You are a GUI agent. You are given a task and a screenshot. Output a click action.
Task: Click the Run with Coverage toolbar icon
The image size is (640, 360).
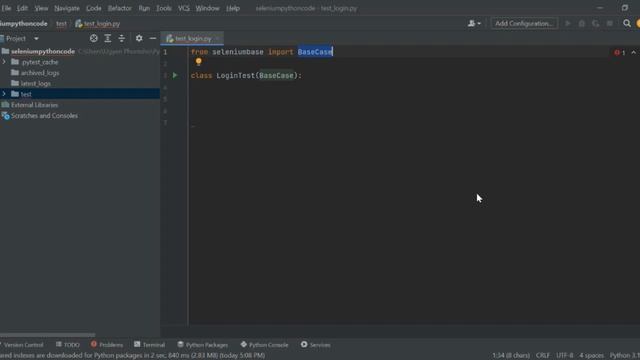pyautogui.click(x=596, y=24)
